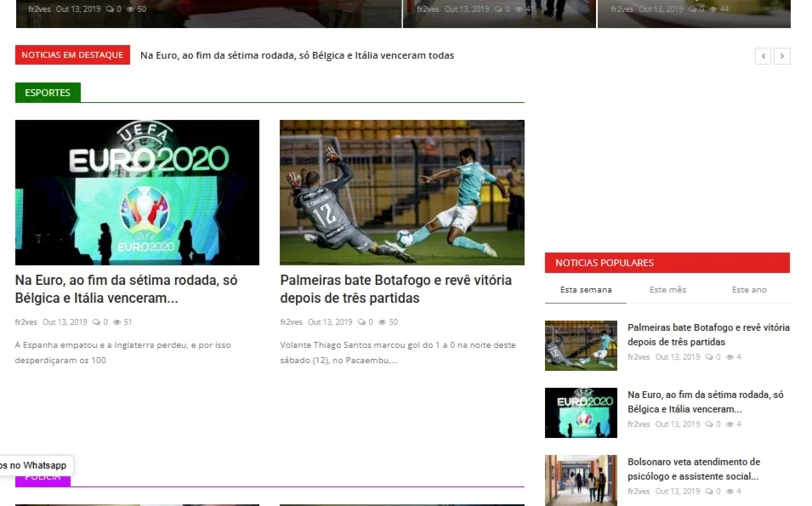Click the views eye icon under main Palmeiras article

(382, 322)
